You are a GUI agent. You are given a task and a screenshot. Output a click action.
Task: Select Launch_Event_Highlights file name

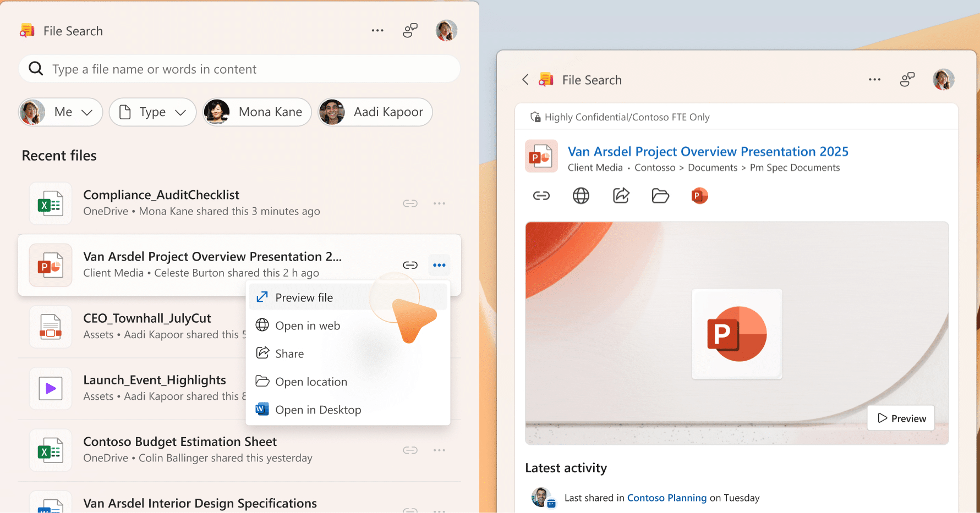155,380
